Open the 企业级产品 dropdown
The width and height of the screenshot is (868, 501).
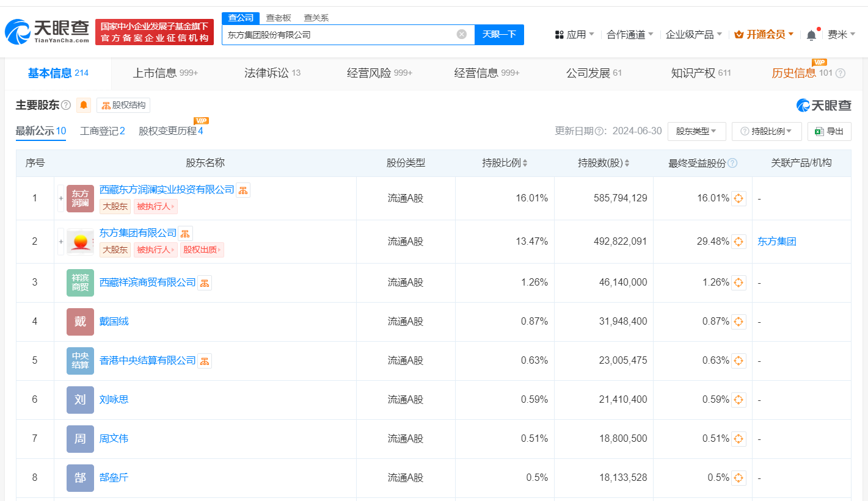693,35
